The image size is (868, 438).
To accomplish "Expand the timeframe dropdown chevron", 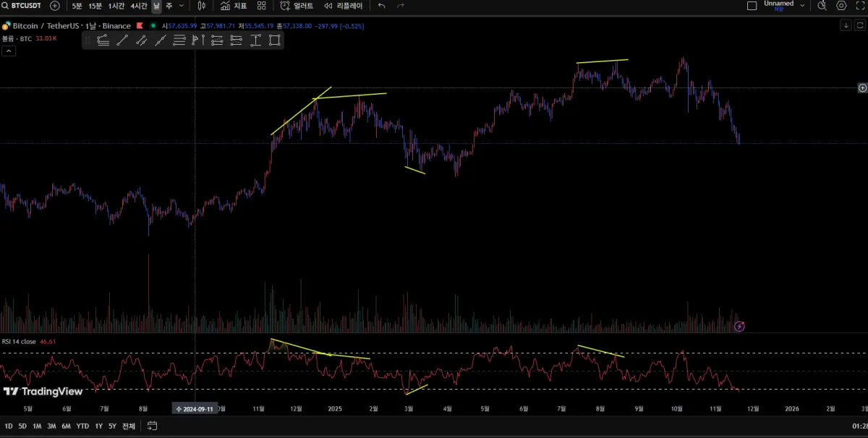I will point(181,6).
